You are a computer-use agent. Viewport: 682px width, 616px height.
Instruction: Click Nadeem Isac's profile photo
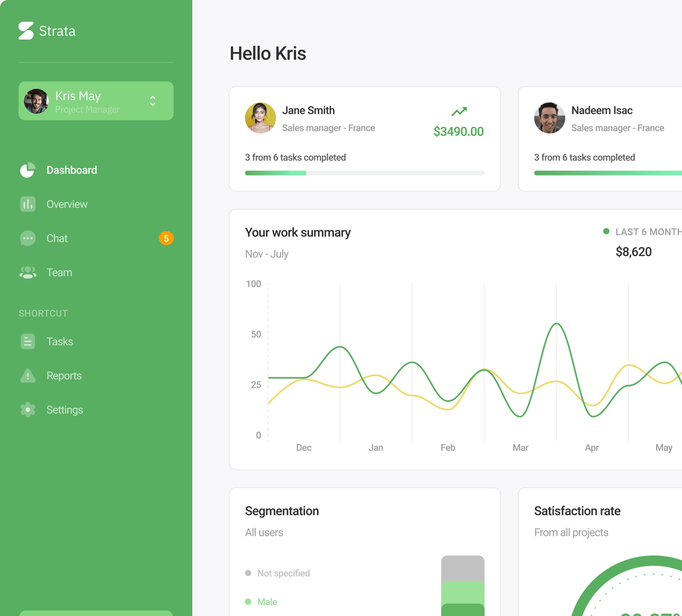[x=549, y=118]
